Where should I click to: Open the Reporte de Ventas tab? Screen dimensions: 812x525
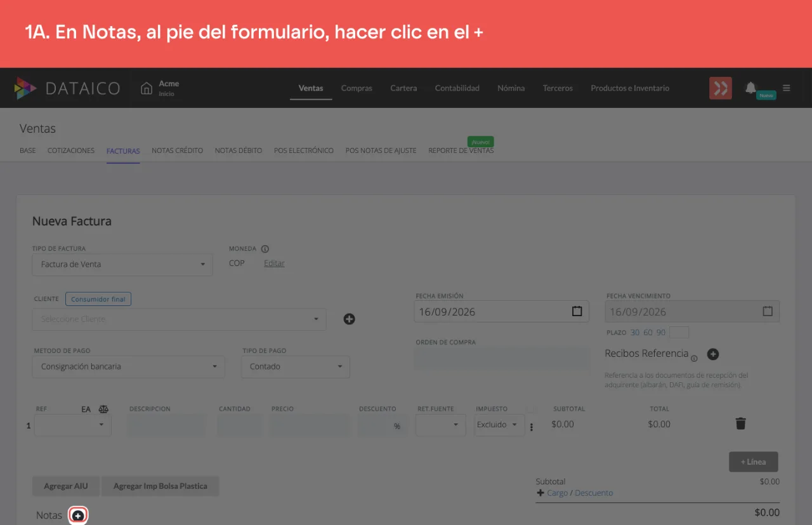(461, 150)
